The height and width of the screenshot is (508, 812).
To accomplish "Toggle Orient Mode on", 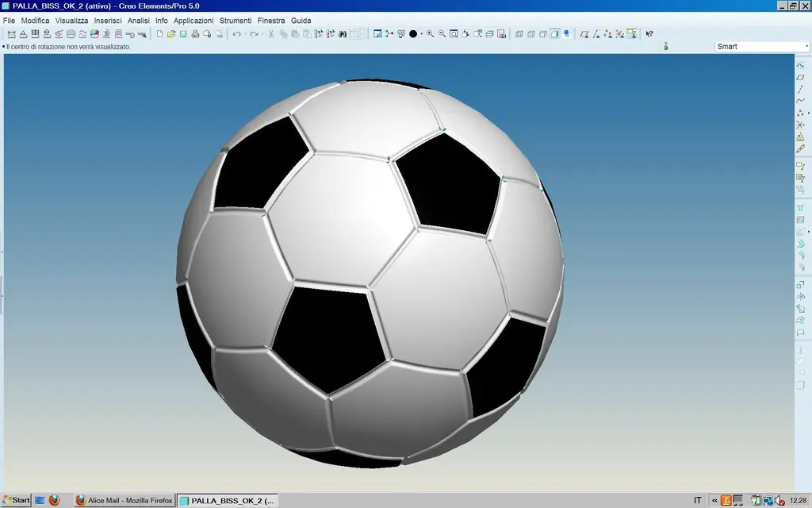I will point(400,34).
